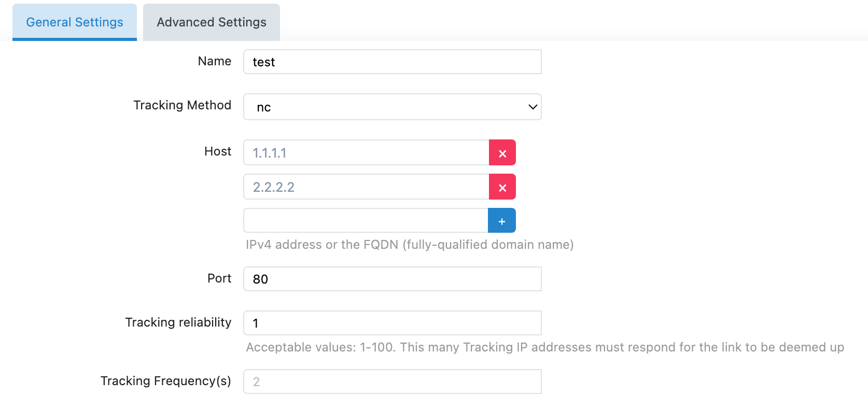Viewport: 868px width, 395px height.
Task: Focus the Port field showing 80
Action: (392, 279)
